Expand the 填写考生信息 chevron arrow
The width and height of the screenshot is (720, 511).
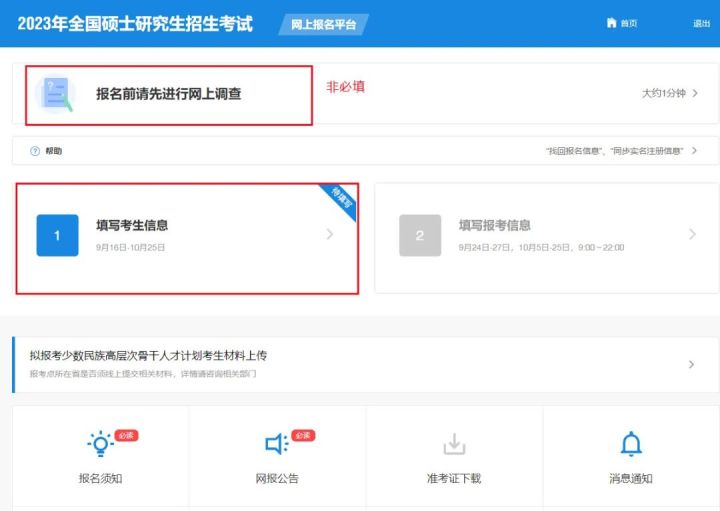[x=331, y=235]
